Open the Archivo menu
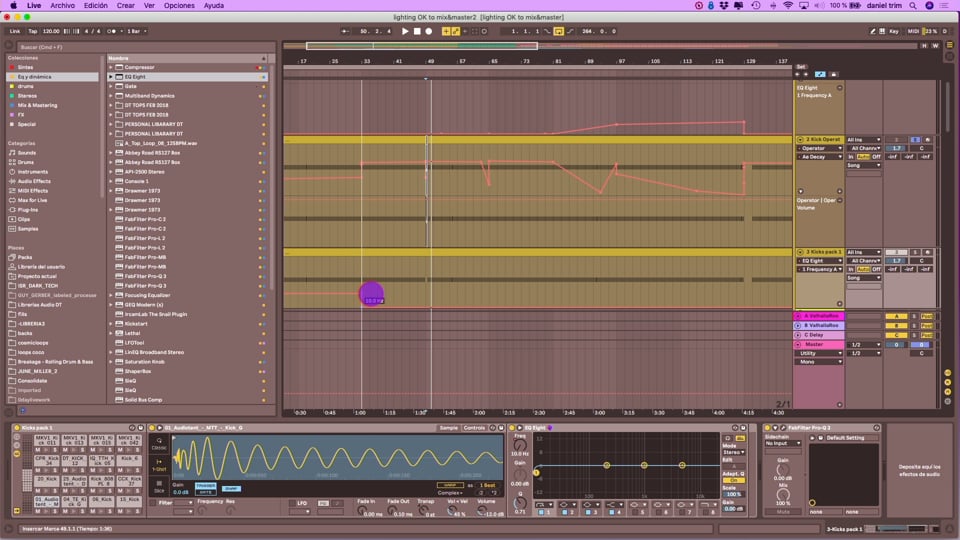The height and width of the screenshot is (540, 960). (62, 6)
